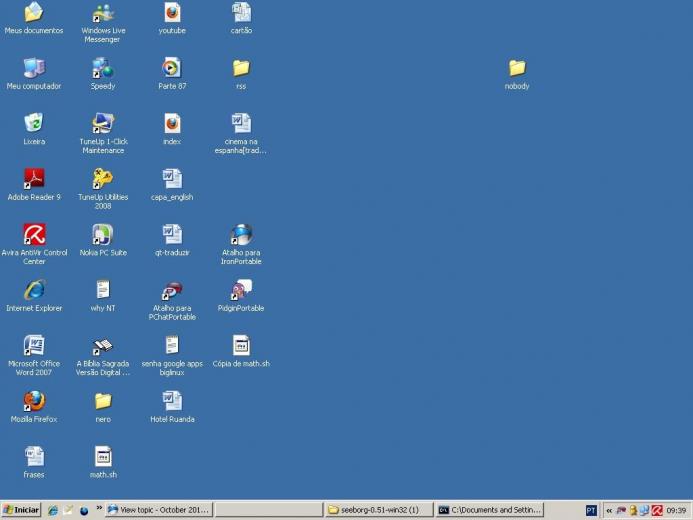This screenshot has width=693, height=520.
Task: Launch Mozilla Firefox desktop shortcut
Action: 34,401
